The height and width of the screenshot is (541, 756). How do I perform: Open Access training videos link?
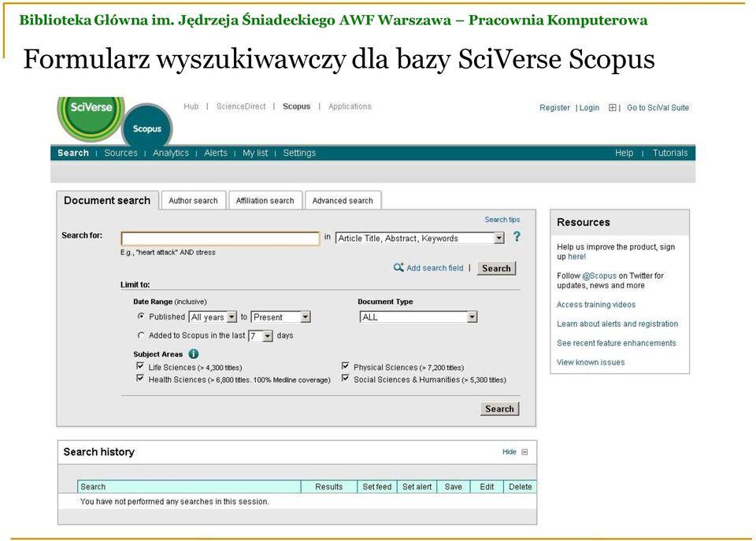click(596, 305)
